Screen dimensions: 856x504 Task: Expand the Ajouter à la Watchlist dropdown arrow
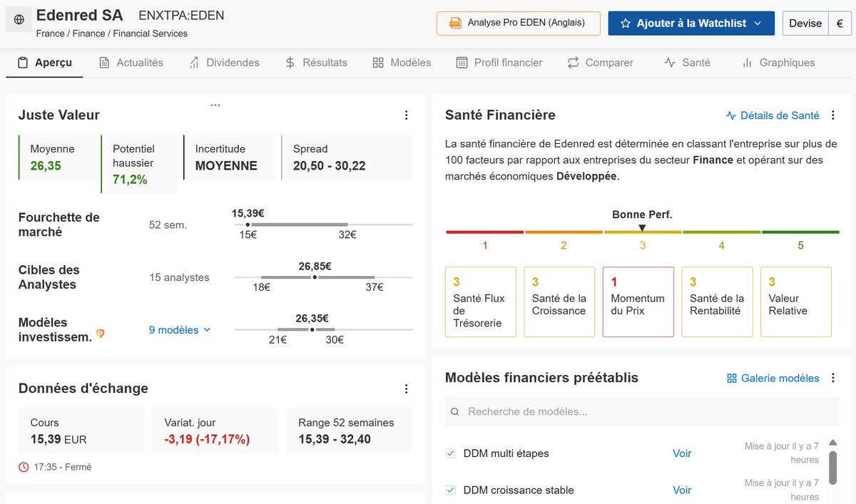click(x=758, y=24)
